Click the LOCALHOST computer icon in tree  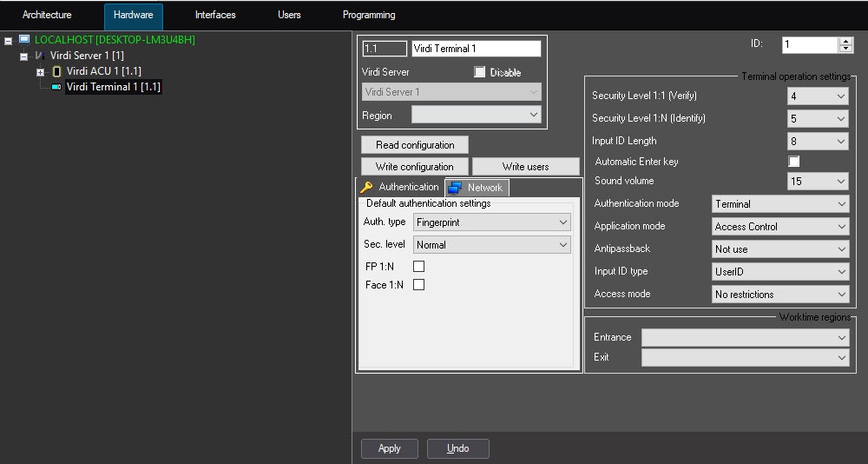tap(24, 40)
